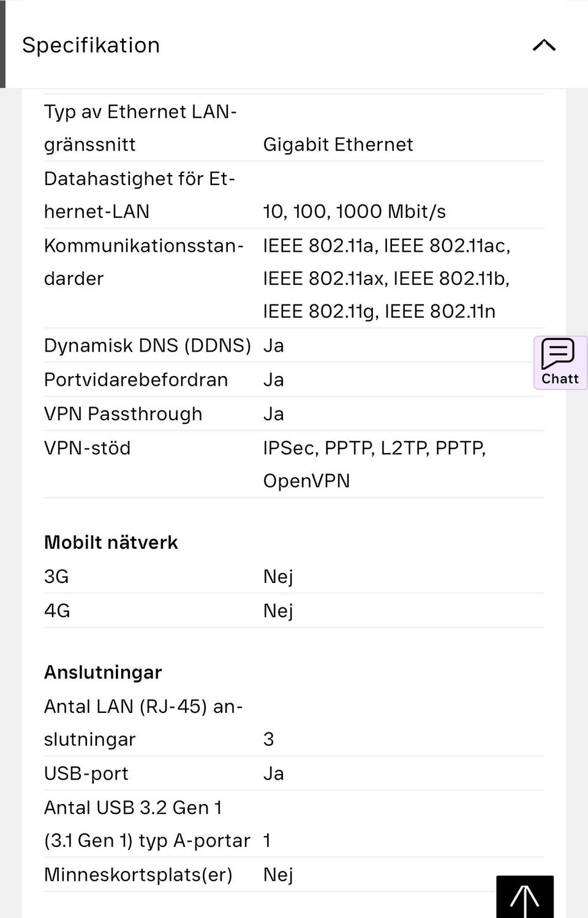Click the Minneskortsplats(er) label
This screenshot has height=918, width=588.
point(138,875)
